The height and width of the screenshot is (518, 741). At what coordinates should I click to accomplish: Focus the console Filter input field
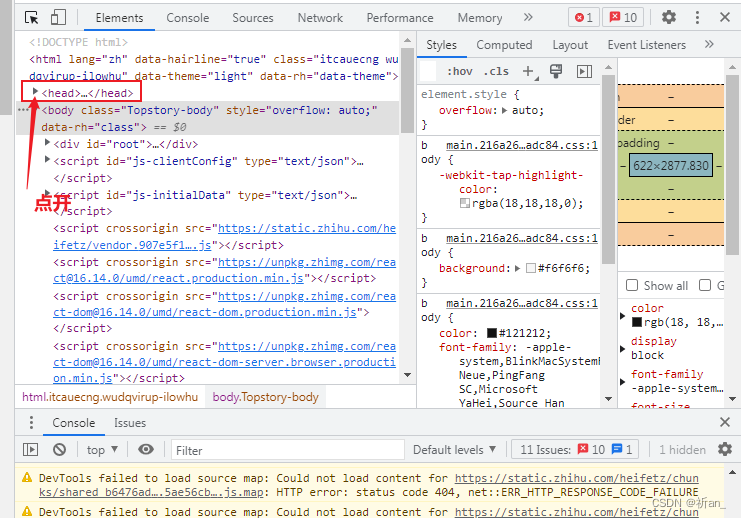[x=288, y=449]
